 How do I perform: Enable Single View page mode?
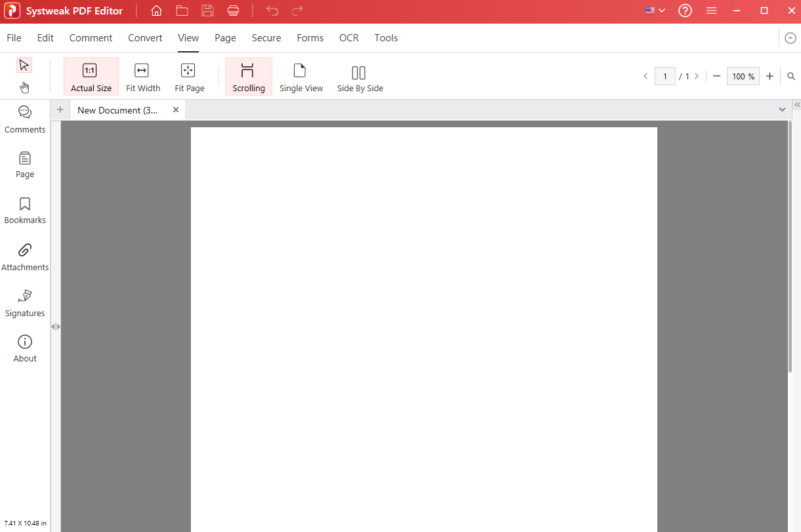[x=301, y=78]
